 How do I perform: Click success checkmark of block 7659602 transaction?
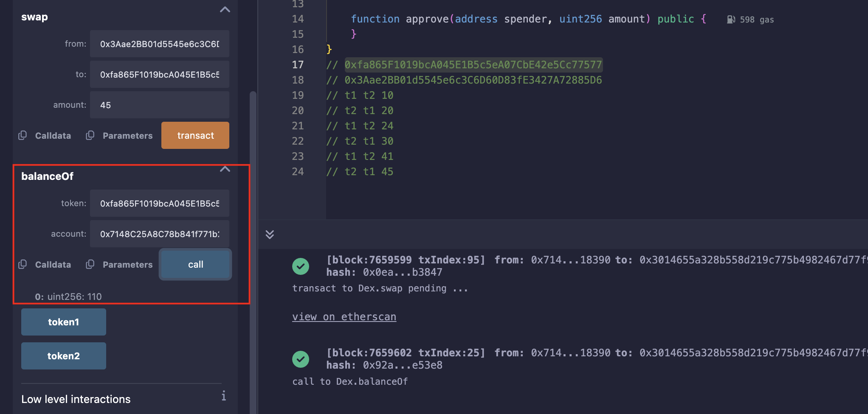(301, 359)
